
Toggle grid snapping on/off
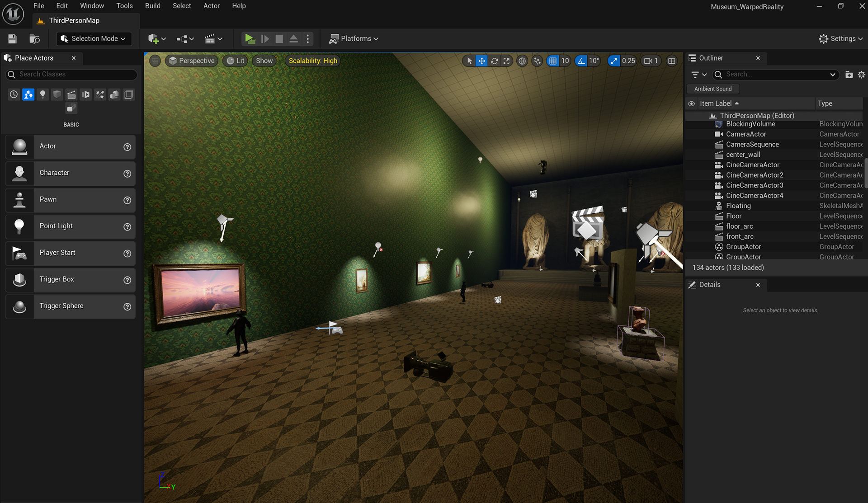tap(553, 61)
